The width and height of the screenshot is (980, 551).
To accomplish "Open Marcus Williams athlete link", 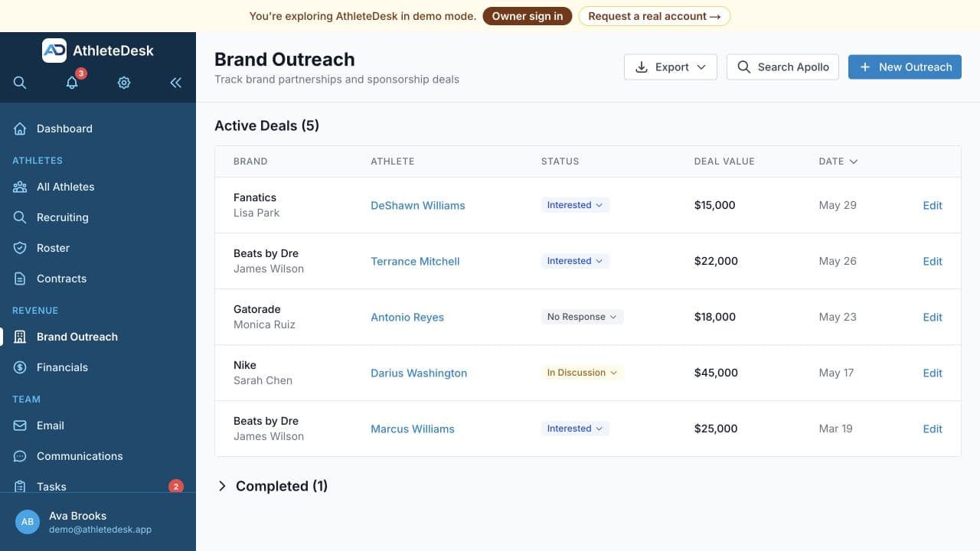I will pos(413,429).
